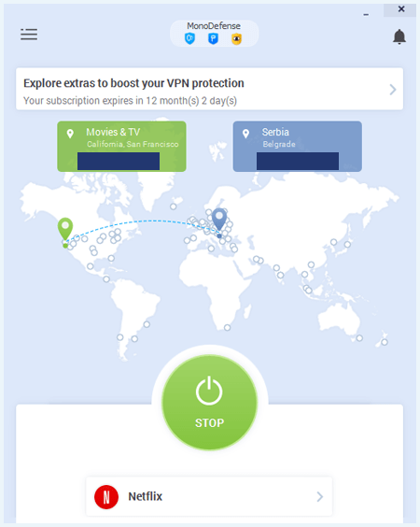Image resolution: width=420 pixels, height=527 pixels.
Task: Click the blue P shield icon
Action: point(213,39)
